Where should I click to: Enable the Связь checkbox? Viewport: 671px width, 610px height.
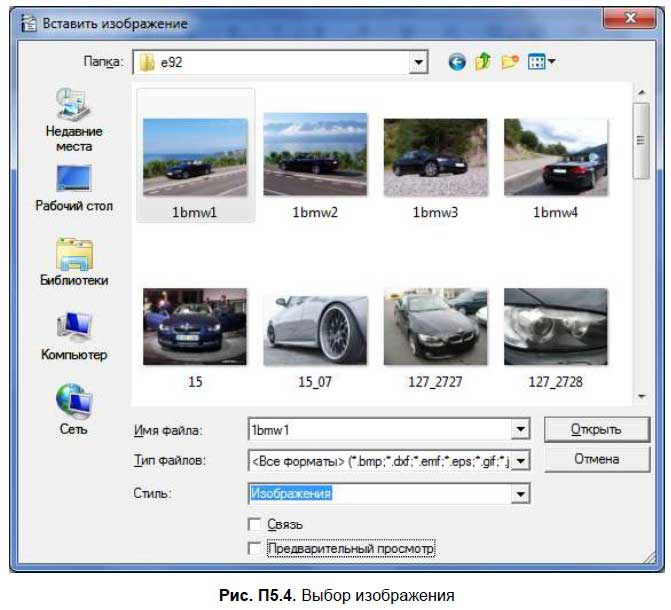(x=255, y=524)
